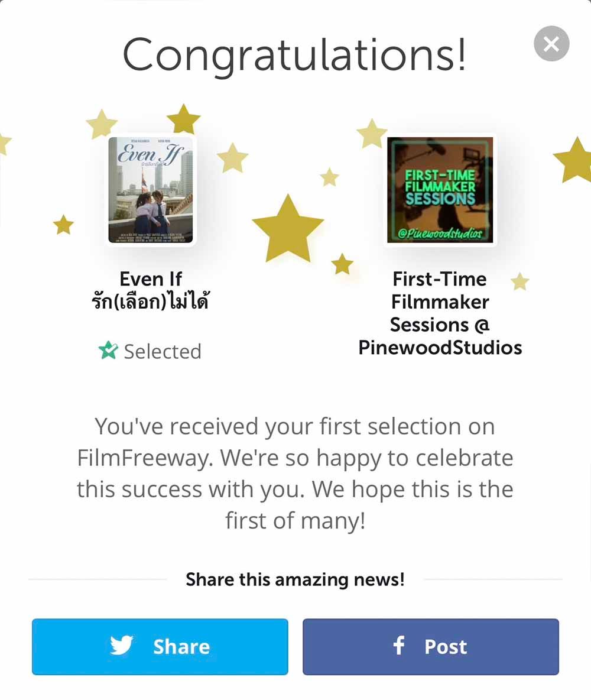Click the small star left of Even If poster
This screenshot has width=591, height=700.
(x=63, y=225)
